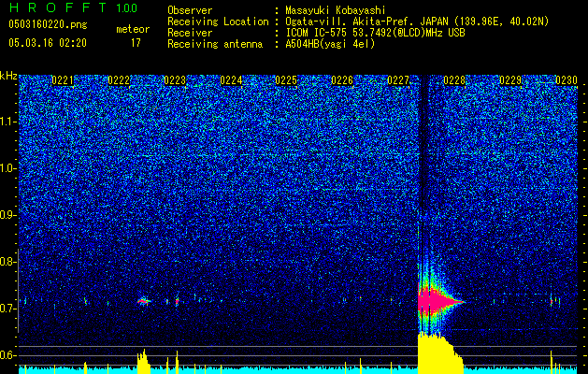Click the 0223 time marker
This screenshot has height=374, width=588.
pos(175,80)
